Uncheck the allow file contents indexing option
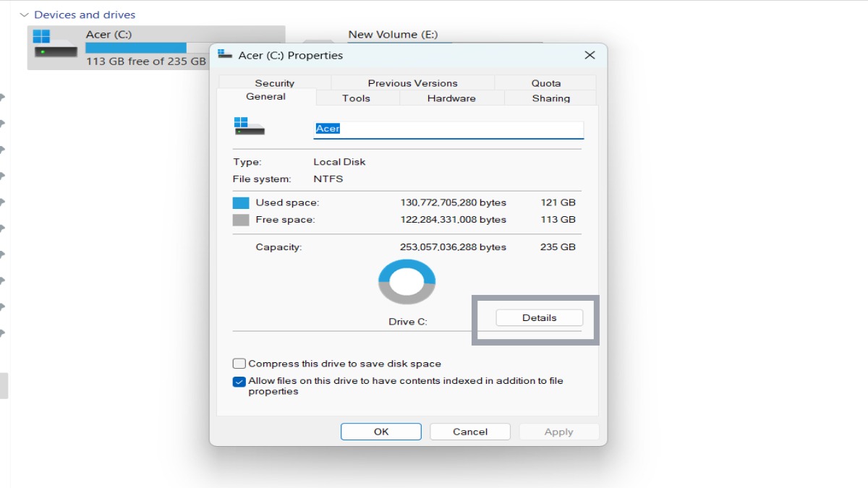Image resolution: width=868 pixels, height=488 pixels. pyautogui.click(x=239, y=382)
